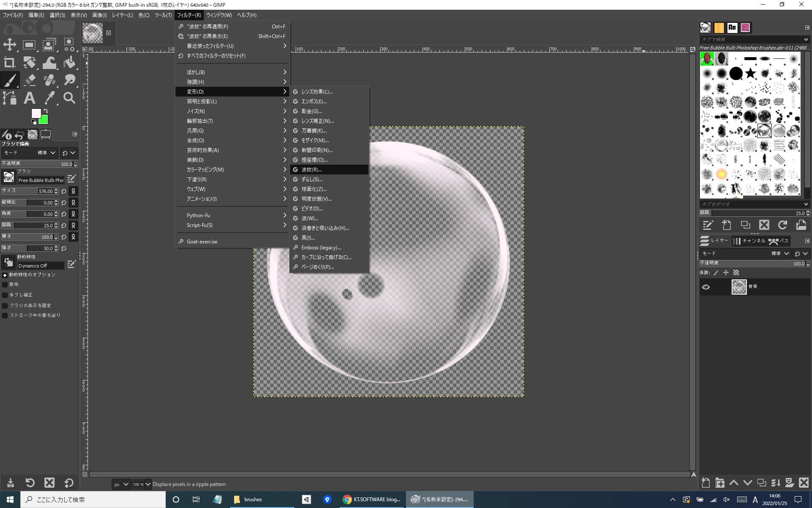Select the Bucket Fill tool
Image resolution: width=812 pixels, height=508 pixels.
[x=69, y=63]
